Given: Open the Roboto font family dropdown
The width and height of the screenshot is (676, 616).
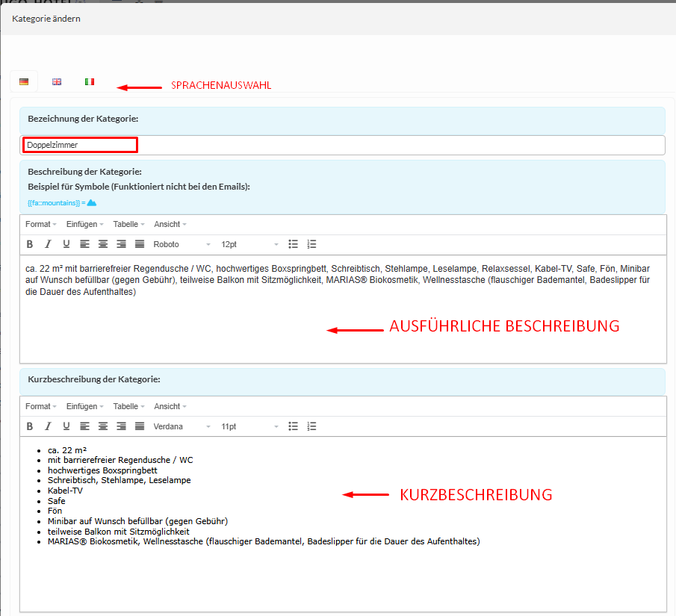Looking at the screenshot, I should [x=182, y=244].
